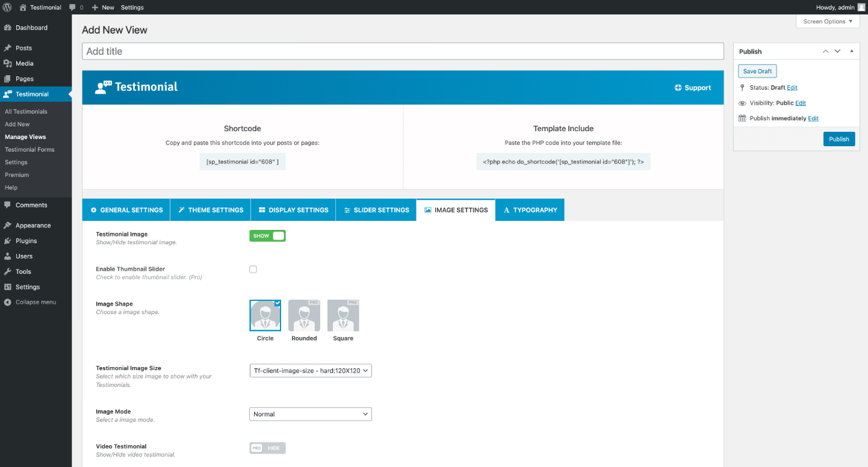Open Settings in top admin bar
This screenshot has width=868, height=467.
(132, 8)
